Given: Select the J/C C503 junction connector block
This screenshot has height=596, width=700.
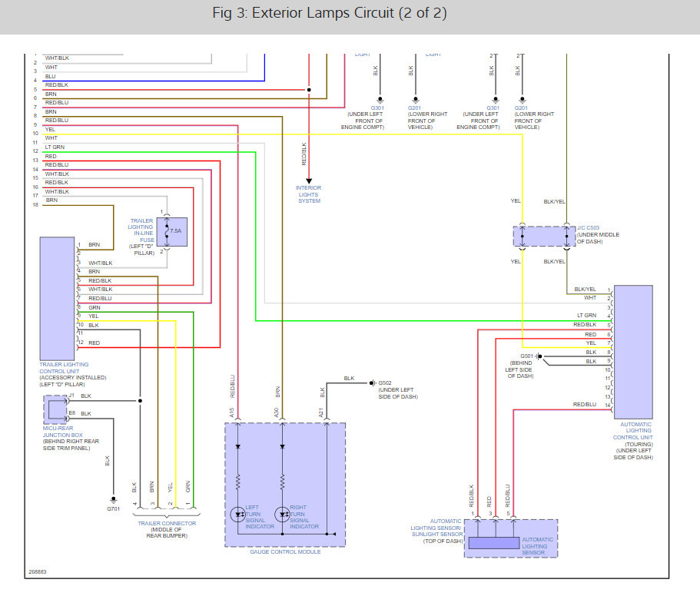Looking at the screenshot, I should click(x=544, y=237).
